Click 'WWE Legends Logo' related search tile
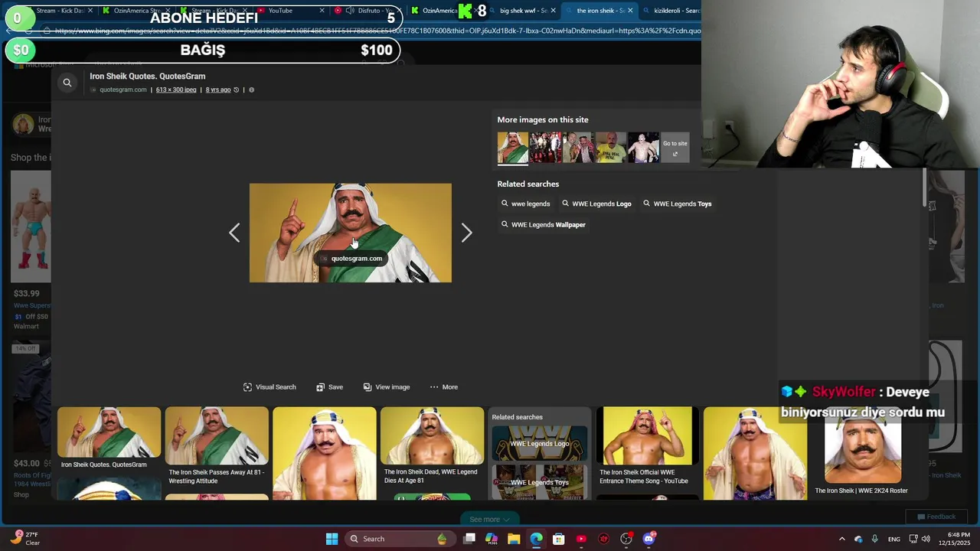The image size is (980, 551). coord(539,444)
